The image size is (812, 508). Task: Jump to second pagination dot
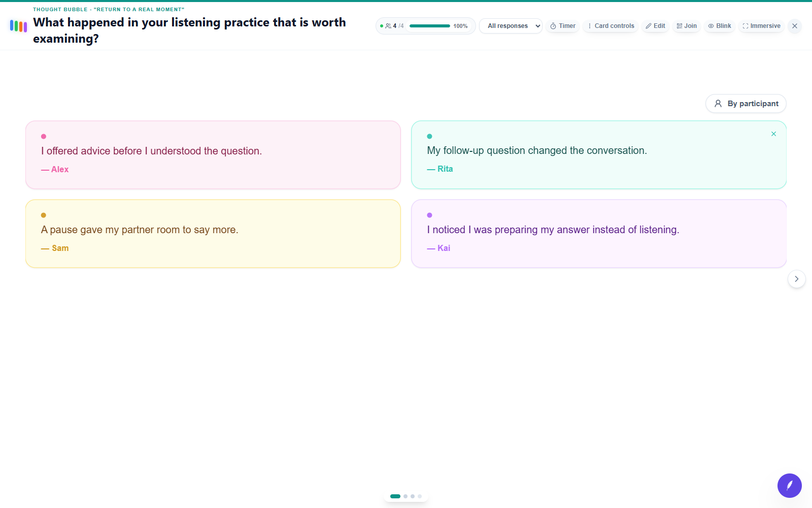(405, 496)
